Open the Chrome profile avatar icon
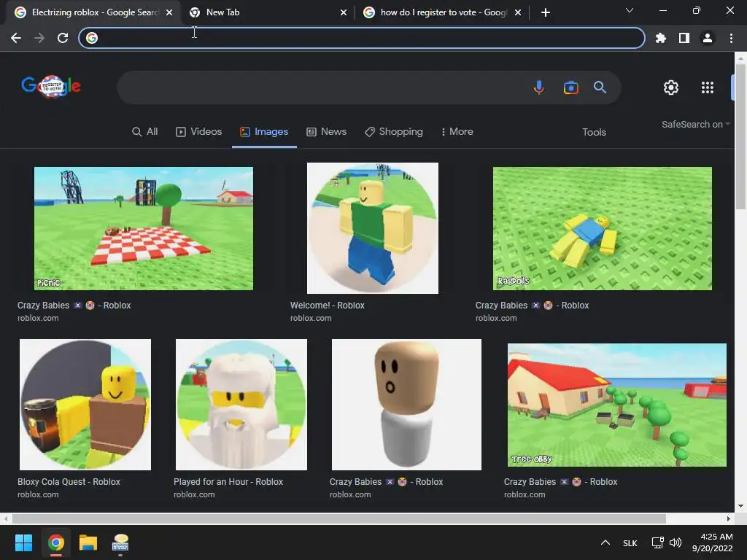 click(x=708, y=38)
